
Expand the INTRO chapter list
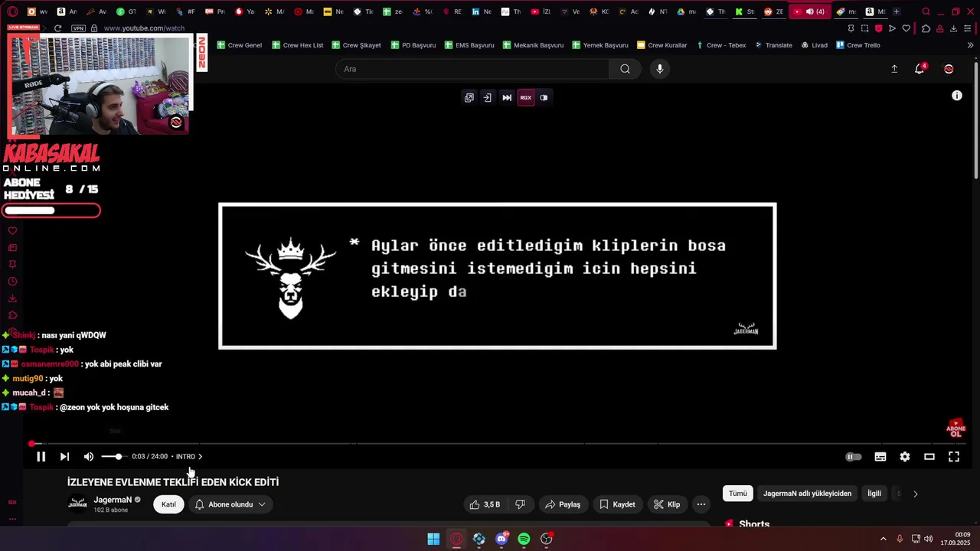tap(189, 457)
